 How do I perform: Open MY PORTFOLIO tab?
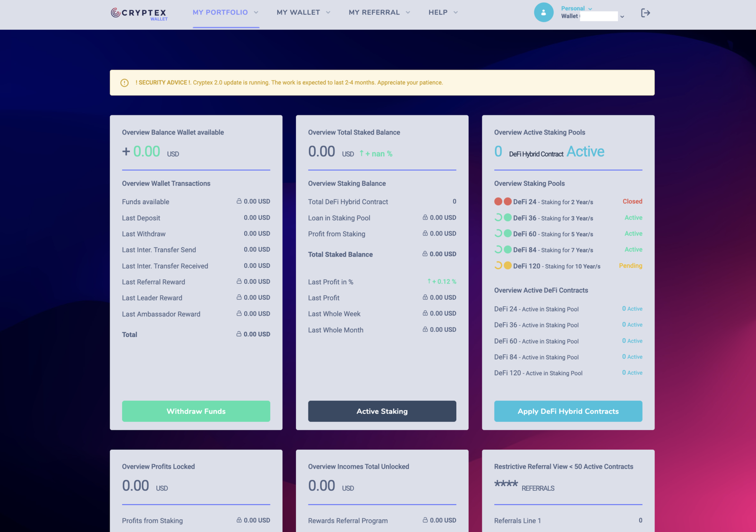tap(220, 12)
